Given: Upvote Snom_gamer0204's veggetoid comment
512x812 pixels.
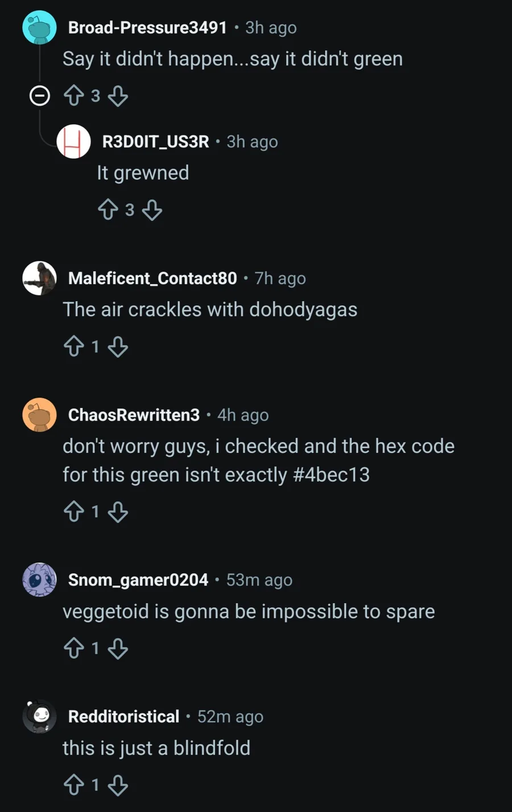Looking at the screenshot, I should point(74,648).
